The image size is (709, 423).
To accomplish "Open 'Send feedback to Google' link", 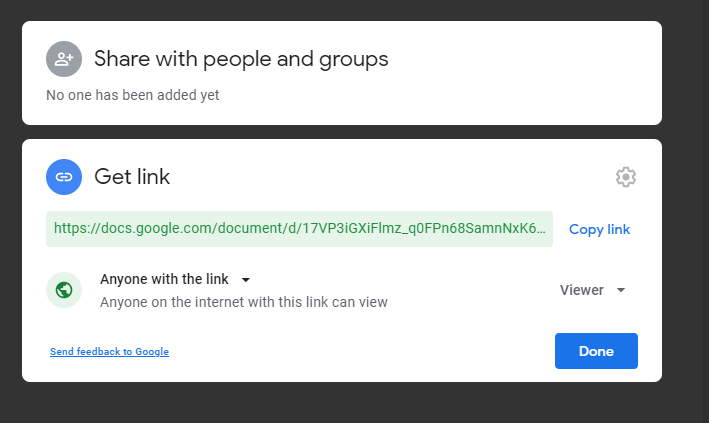I will pyautogui.click(x=109, y=352).
